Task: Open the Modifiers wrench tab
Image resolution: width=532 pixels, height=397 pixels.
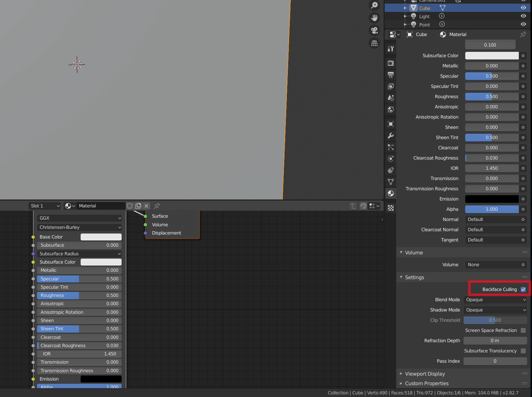Action: 391,135
